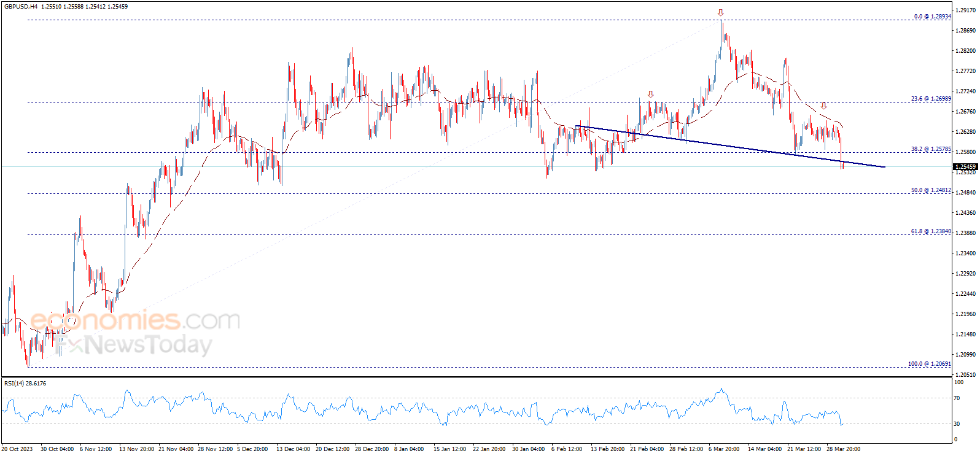
Task: Click the time axis label 20 Dec 12:00
Action: click(x=333, y=449)
